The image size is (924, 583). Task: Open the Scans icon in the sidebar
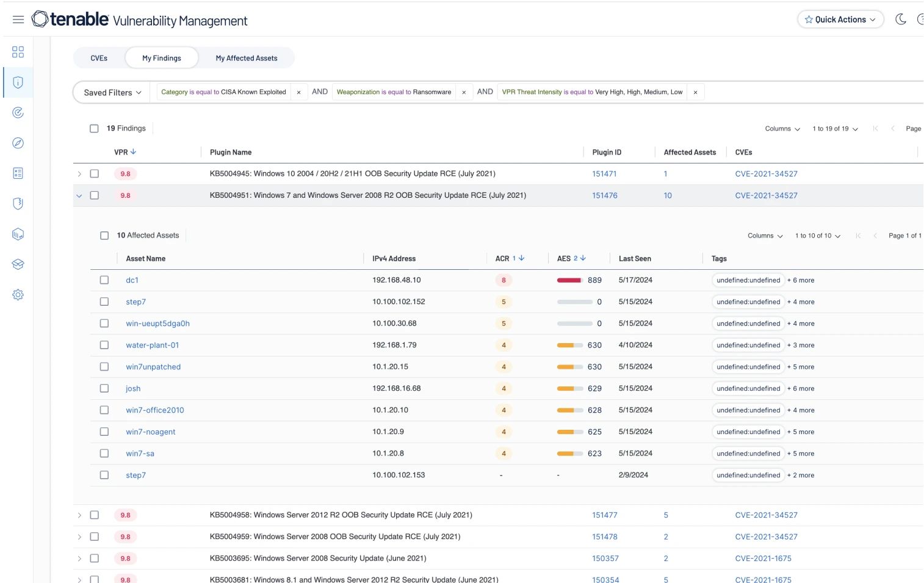[18, 112]
